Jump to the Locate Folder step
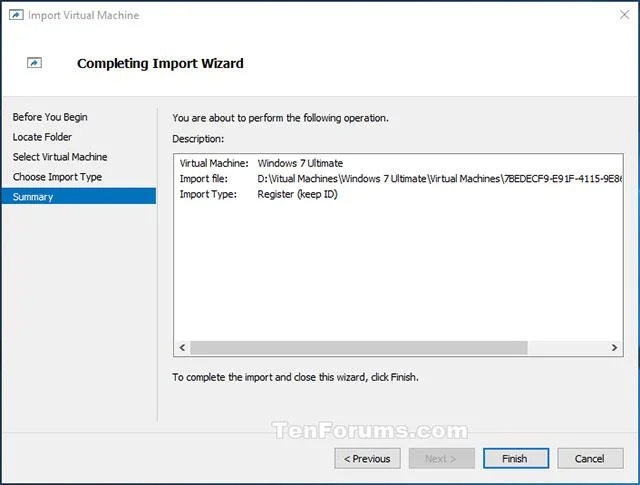The image size is (640, 485). pos(42,137)
